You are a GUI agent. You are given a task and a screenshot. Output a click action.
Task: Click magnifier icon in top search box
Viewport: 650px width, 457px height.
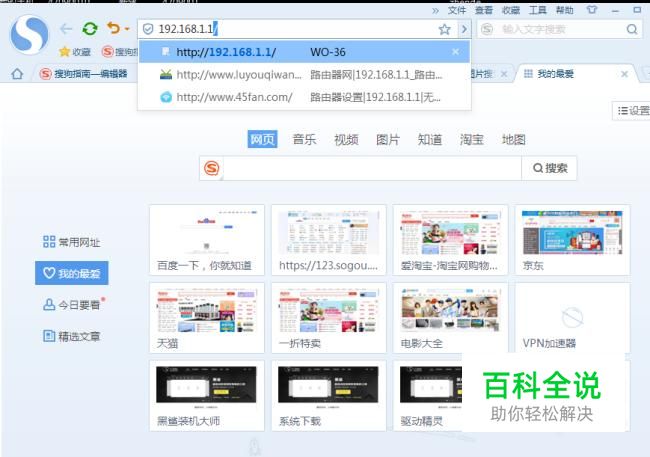[632, 29]
